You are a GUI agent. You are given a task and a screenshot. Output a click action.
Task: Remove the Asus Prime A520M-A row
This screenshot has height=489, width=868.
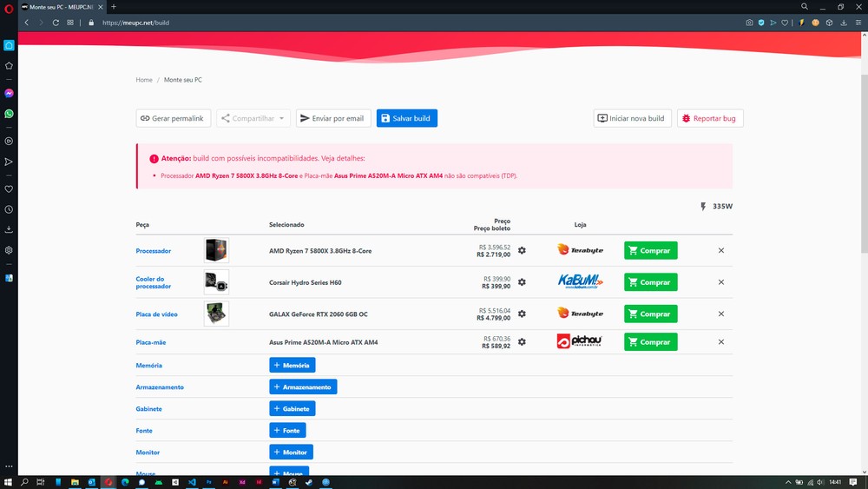pyautogui.click(x=720, y=341)
